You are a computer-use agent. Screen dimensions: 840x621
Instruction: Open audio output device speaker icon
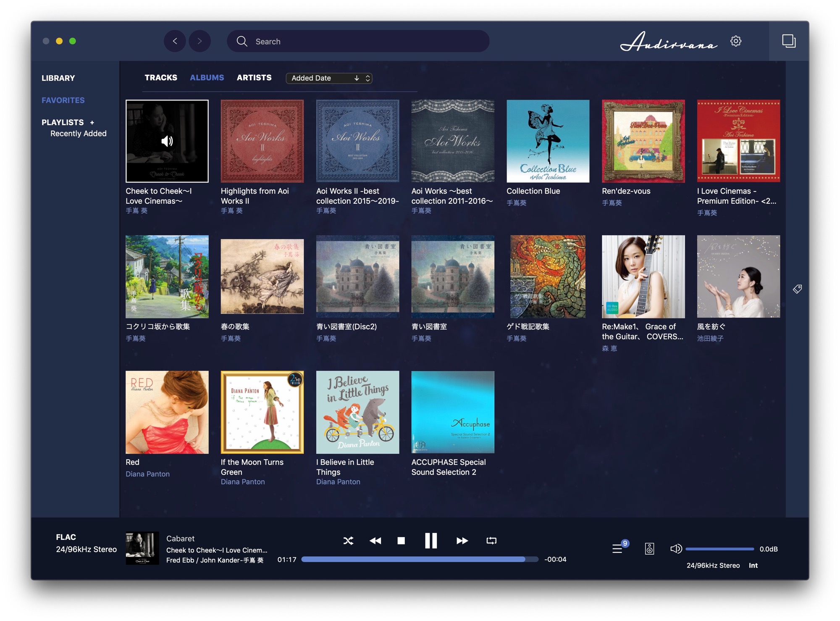pyautogui.click(x=649, y=549)
